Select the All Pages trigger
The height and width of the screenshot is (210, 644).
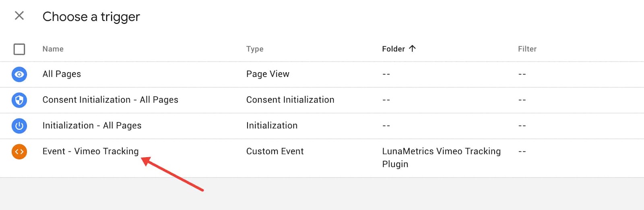pos(62,74)
